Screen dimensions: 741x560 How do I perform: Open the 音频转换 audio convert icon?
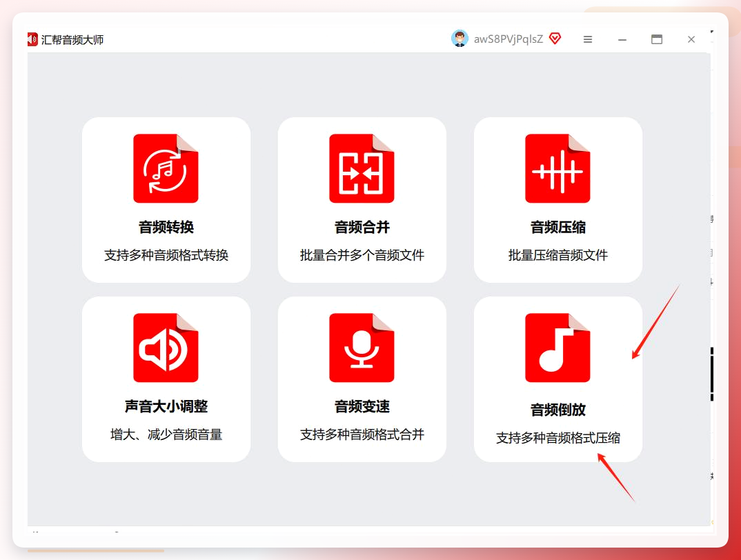click(166, 169)
